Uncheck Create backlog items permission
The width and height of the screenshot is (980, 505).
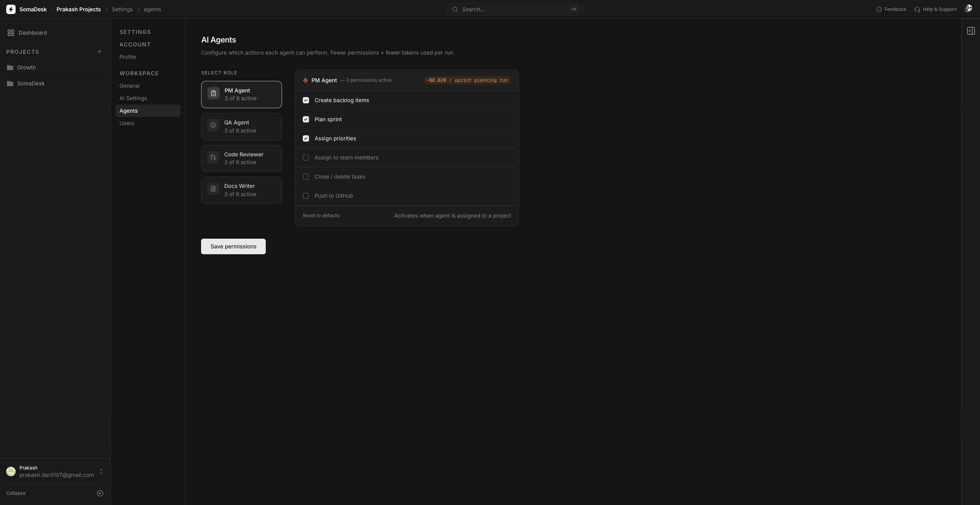[306, 100]
